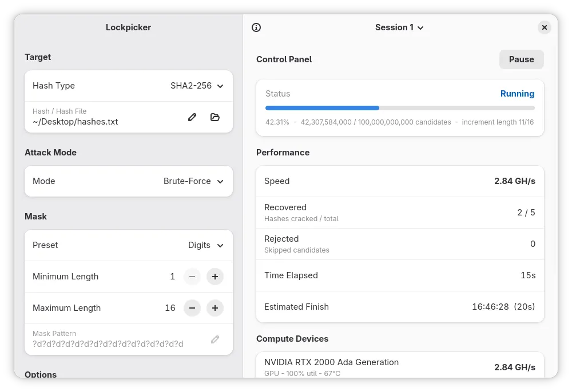Click the Maximum Length value 16
This screenshot has height=392, width=572.
click(x=170, y=308)
